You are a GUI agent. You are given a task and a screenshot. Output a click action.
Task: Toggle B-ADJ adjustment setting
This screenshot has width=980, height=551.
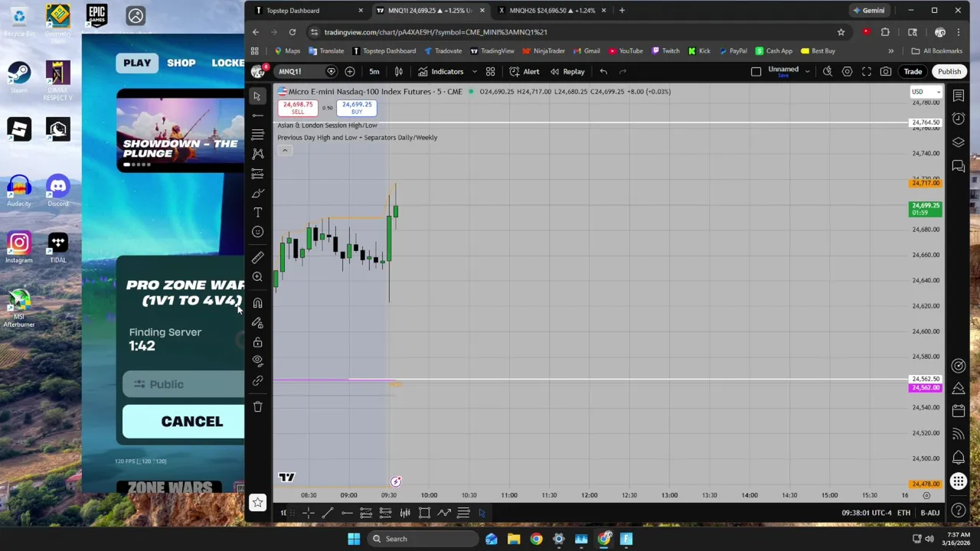click(930, 513)
